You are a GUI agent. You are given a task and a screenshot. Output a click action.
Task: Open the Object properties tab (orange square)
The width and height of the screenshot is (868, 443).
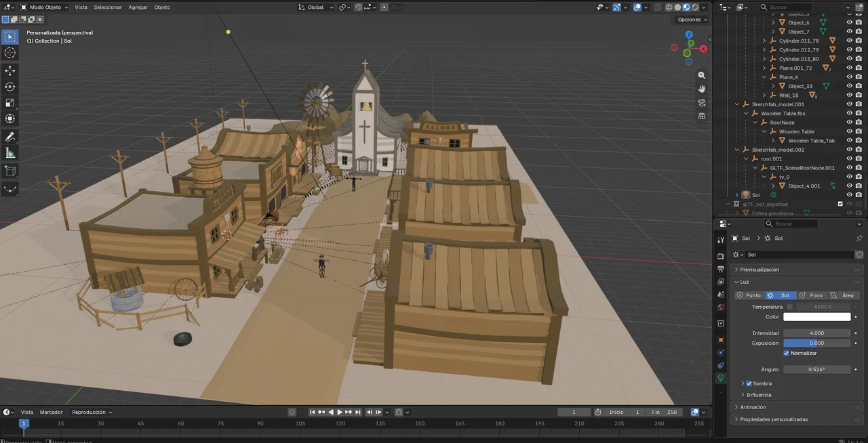click(x=721, y=340)
